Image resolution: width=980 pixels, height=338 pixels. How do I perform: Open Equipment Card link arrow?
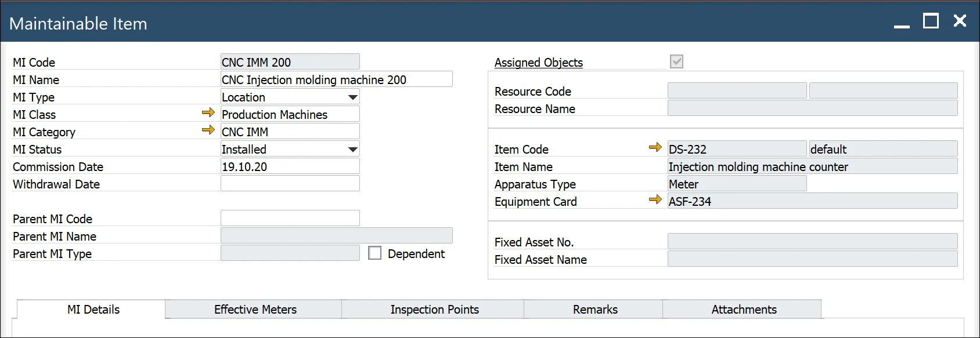[655, 199]
